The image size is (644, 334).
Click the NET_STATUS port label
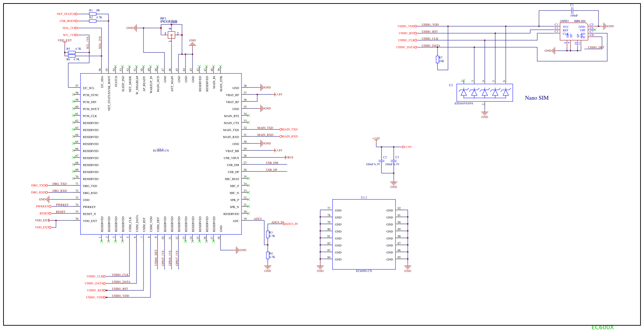click(66, 14)
